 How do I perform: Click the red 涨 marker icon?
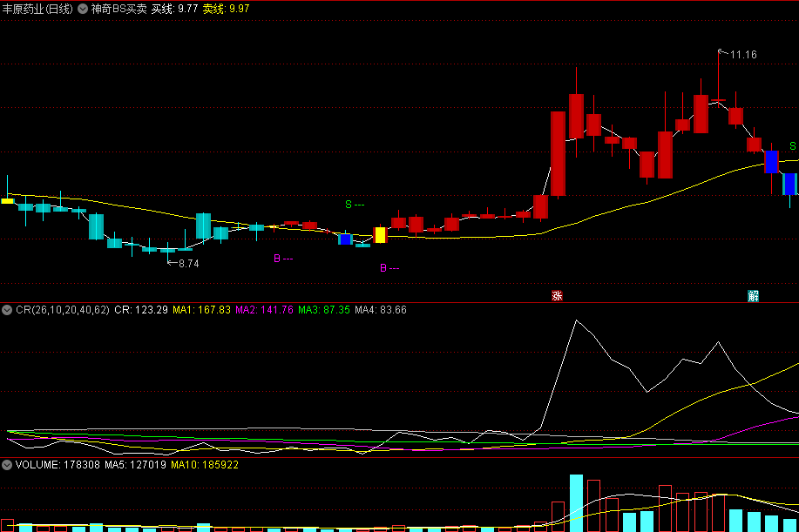557,296
